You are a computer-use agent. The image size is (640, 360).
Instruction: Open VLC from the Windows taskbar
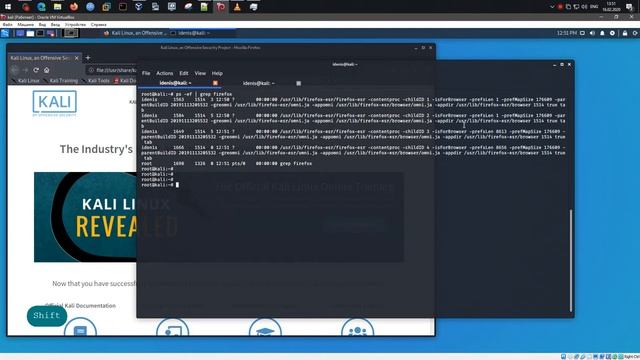pos(237,7)
